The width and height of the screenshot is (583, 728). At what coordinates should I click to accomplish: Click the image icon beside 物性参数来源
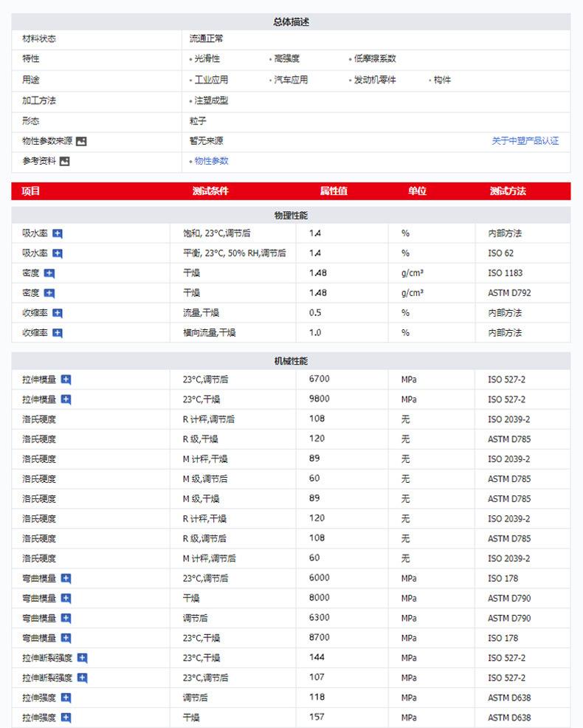coord(81,141)
